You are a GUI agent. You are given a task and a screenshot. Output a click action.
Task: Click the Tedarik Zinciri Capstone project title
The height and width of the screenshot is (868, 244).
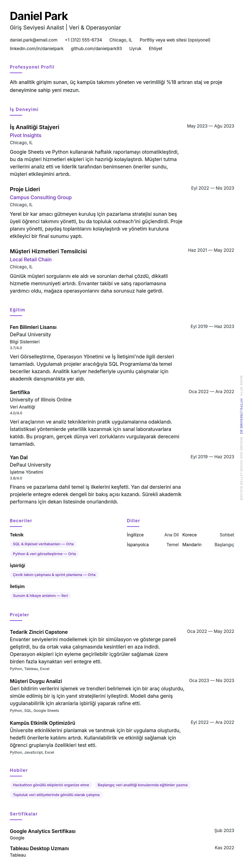(x=38, y=632)
